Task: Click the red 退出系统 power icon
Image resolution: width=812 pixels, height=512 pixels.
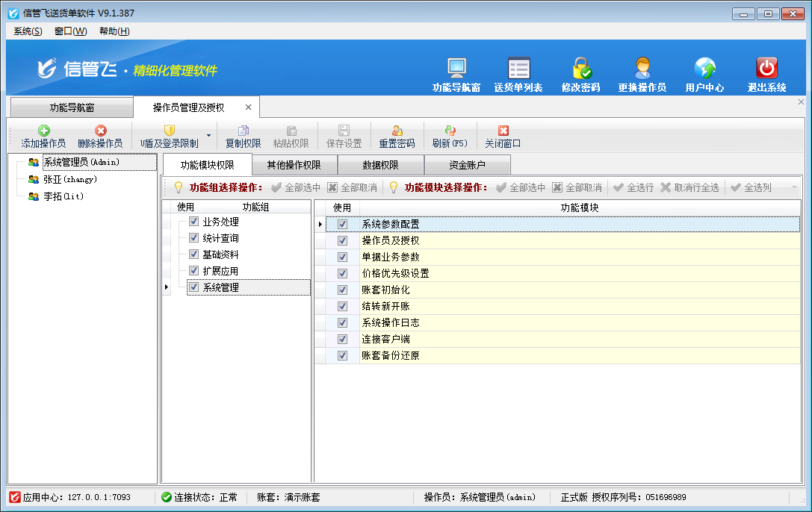Action: 766,69
